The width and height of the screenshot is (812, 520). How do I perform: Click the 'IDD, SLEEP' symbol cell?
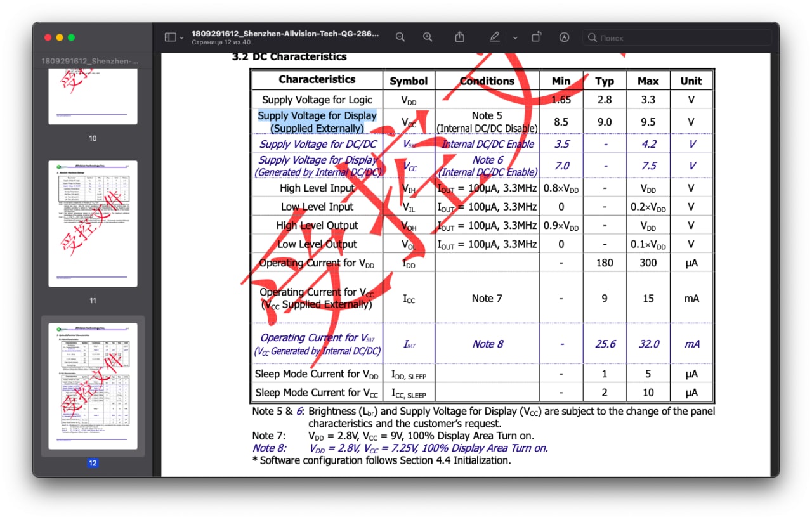point(409,375)
